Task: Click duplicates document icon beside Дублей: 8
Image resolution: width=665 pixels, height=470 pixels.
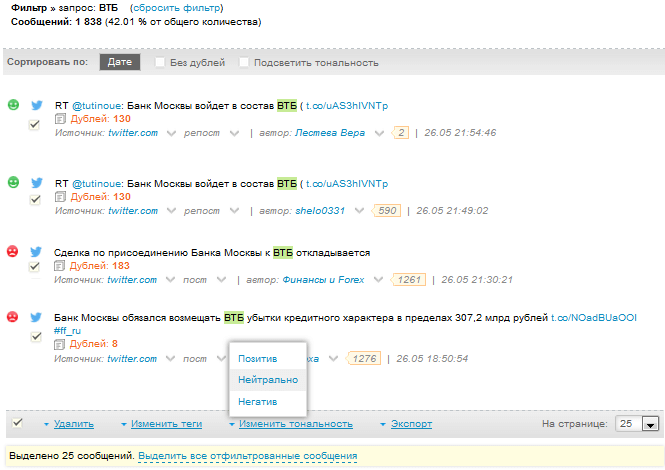Action: (x=59, y=344)
